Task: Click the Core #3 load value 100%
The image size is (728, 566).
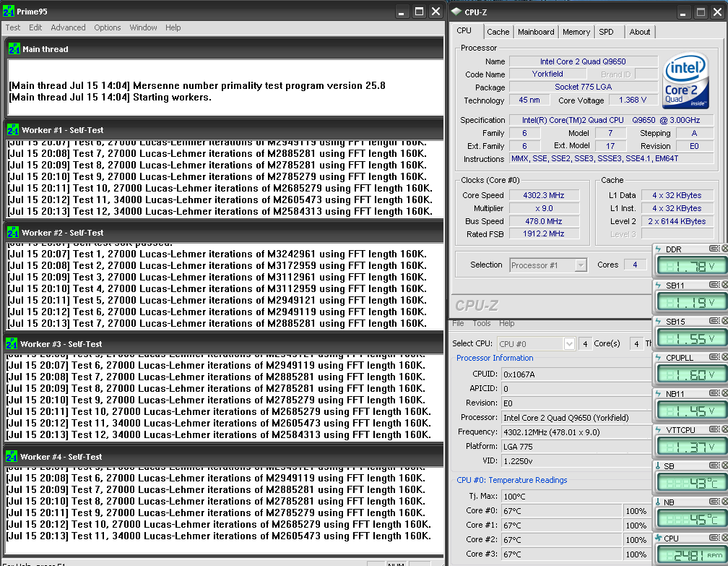Action: [x=636, y=554]
